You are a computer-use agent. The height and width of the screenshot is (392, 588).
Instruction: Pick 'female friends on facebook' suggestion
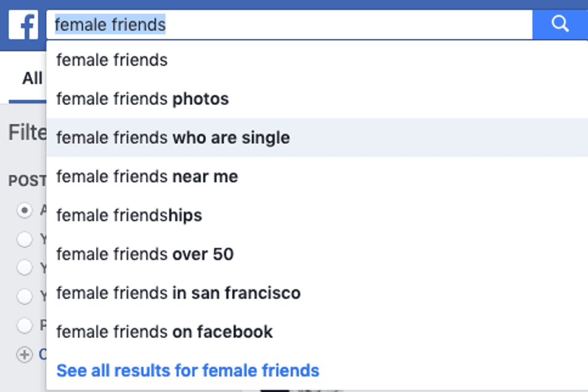(x=164, y=332)
